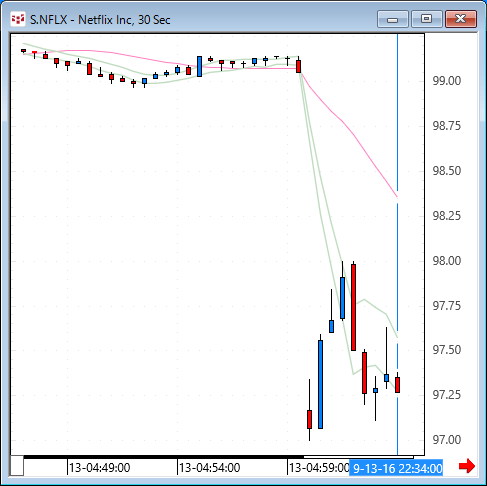Image resolution: width=487 pixels, height=486 pixels.
Task: Click the tall red candlestick near 98.00
Action: (353, 307)
